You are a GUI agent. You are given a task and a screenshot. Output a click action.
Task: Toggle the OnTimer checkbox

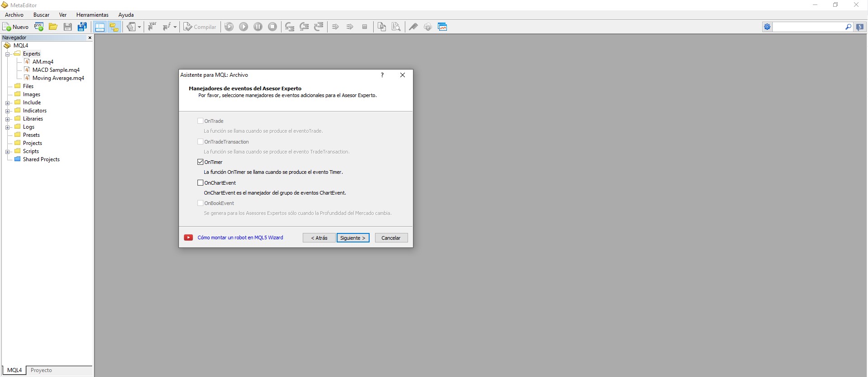(200, 162)
